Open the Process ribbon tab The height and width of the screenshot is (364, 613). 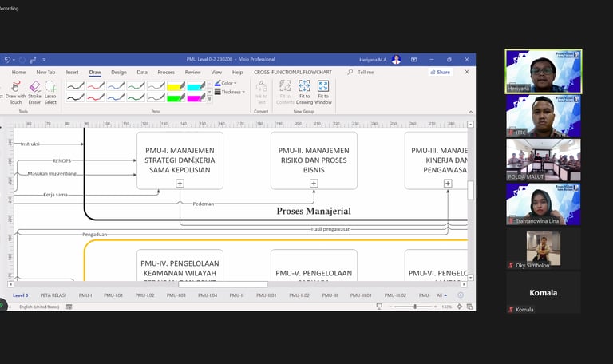point(166,73)
